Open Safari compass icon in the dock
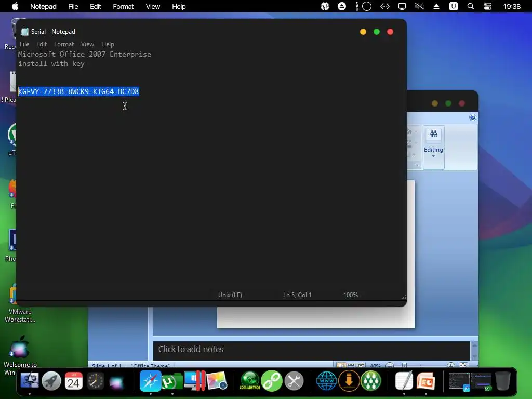Screen dimensions: 532x399 point(150,381)
